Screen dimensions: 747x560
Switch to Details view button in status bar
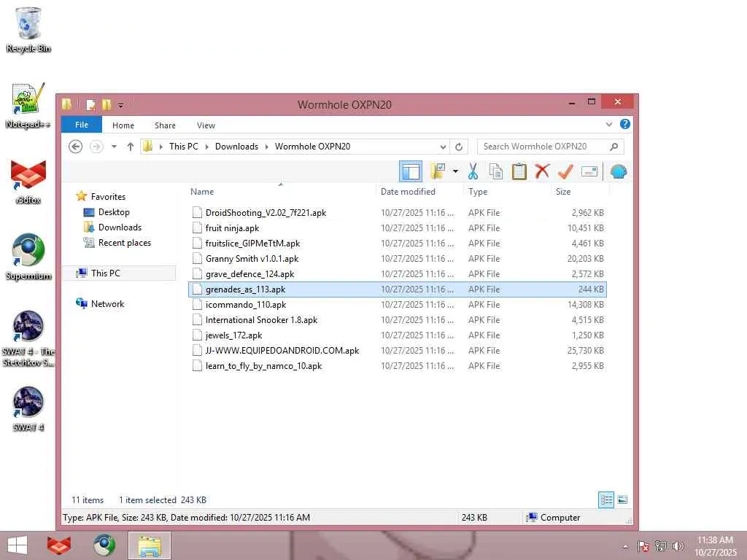tap(606, 499)
